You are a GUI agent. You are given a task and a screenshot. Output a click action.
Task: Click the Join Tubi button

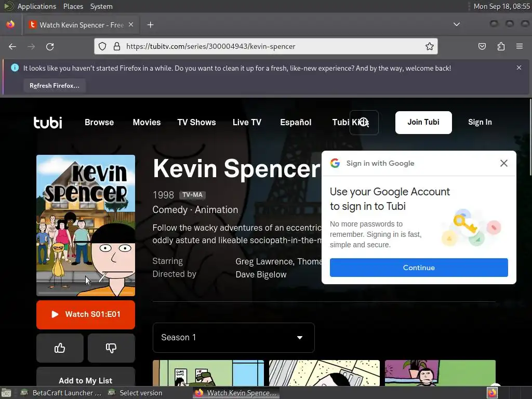pos(423,122)
